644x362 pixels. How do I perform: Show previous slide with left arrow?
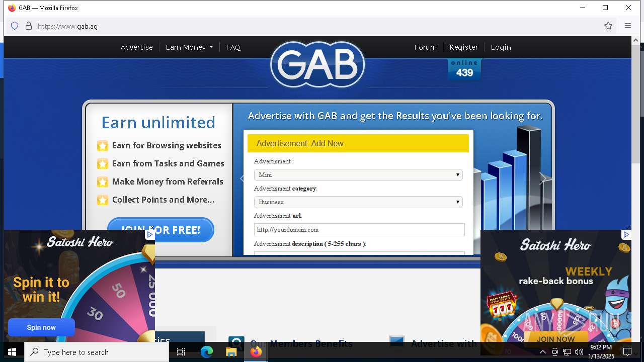tap(242, 178)
